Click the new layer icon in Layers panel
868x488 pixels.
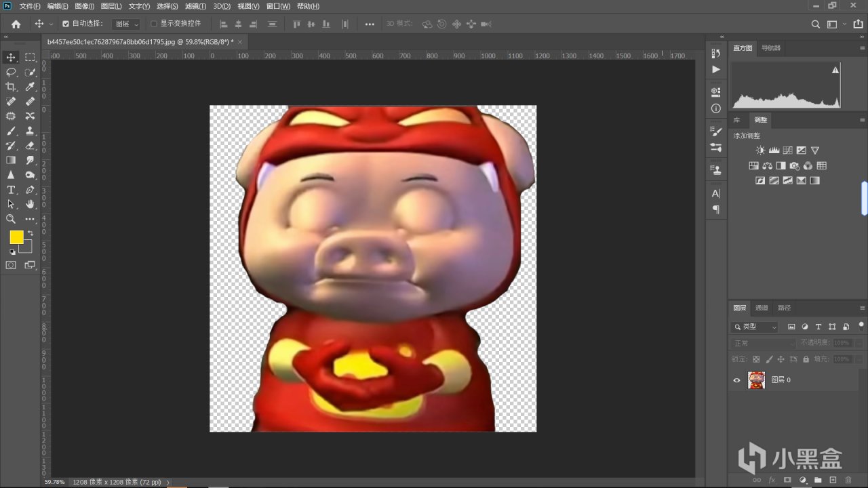(x=833, y=480)
